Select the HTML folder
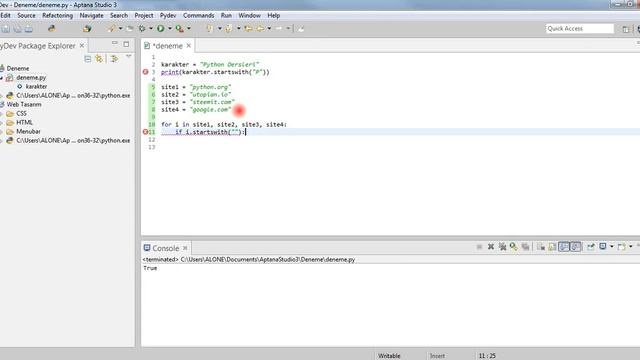Screen dimensions: 640x360 (24, 122)
